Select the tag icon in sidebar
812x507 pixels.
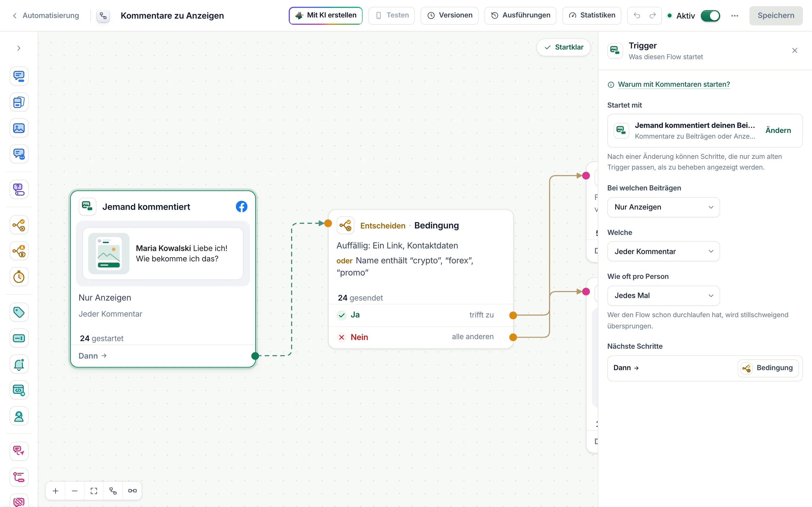coord(19,312)
